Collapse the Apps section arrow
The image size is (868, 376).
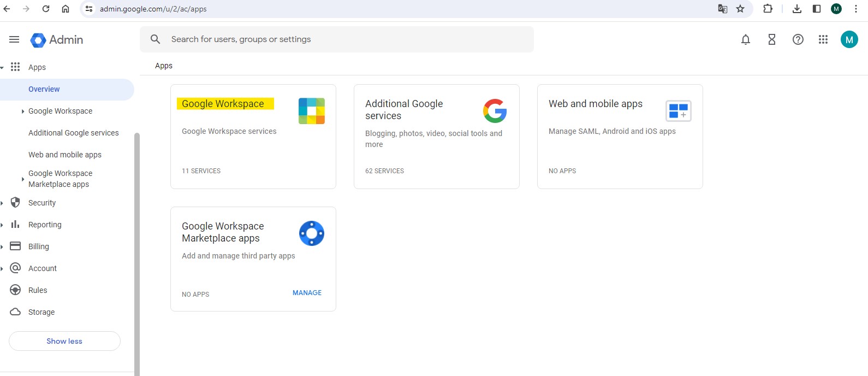coord(2,67)
